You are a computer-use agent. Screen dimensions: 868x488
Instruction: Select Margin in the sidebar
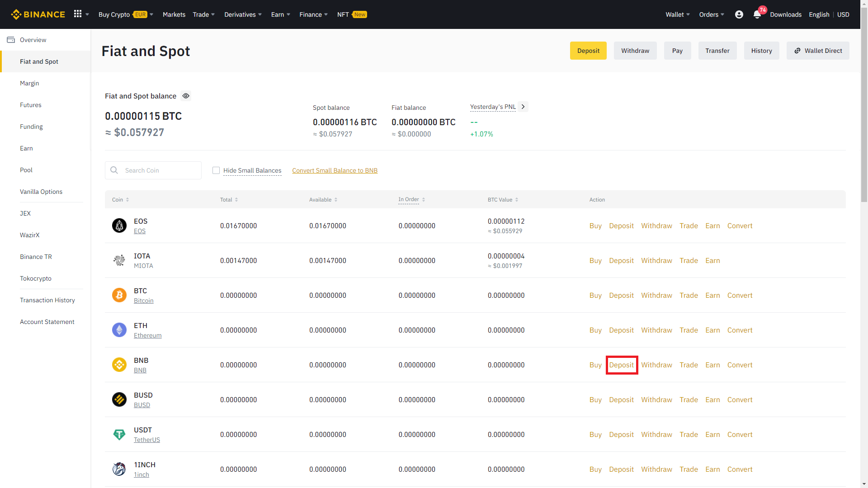click(x=29, y=83)
